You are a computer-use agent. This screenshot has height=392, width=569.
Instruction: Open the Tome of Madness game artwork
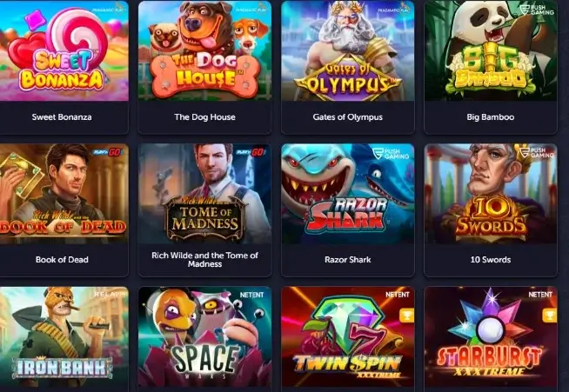[204, 194]
